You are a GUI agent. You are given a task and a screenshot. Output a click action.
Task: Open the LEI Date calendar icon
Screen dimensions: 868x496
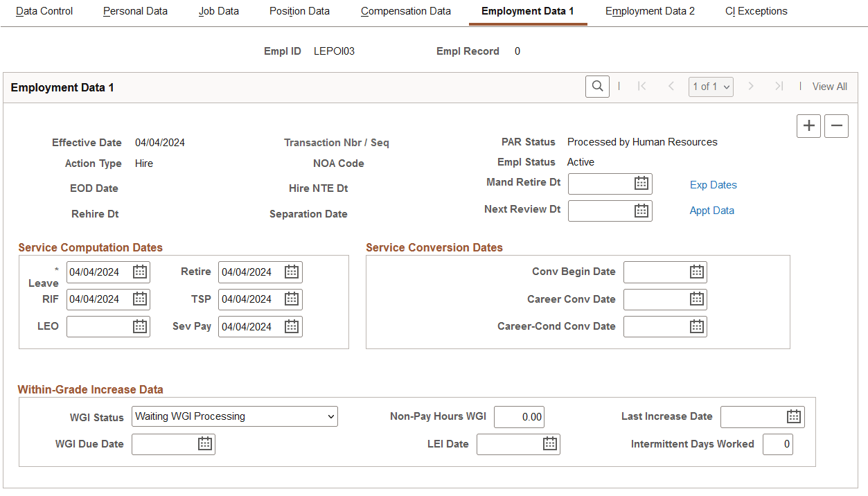(549, 443)
